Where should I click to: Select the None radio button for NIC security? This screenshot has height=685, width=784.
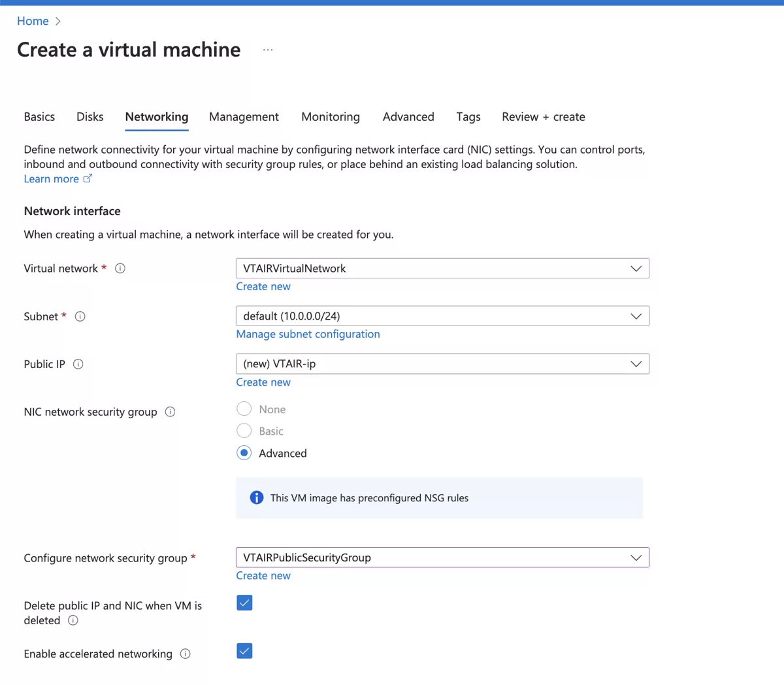[x=244, y=409]
